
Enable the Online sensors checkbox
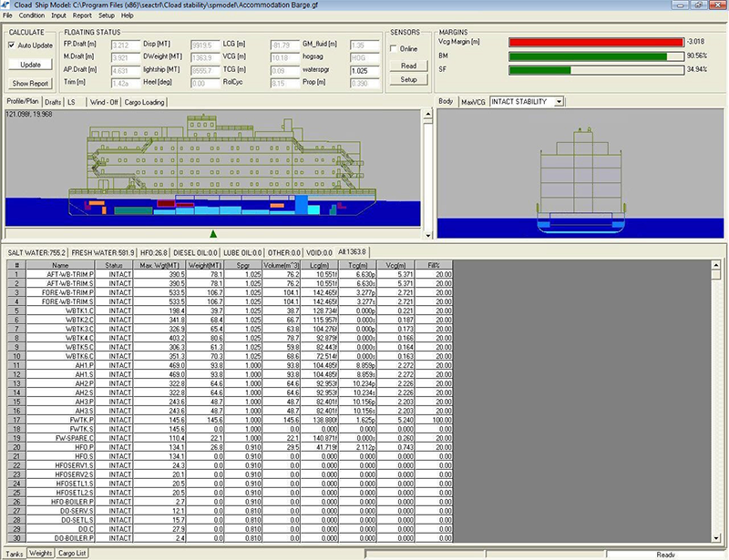[x=394, y=48]
